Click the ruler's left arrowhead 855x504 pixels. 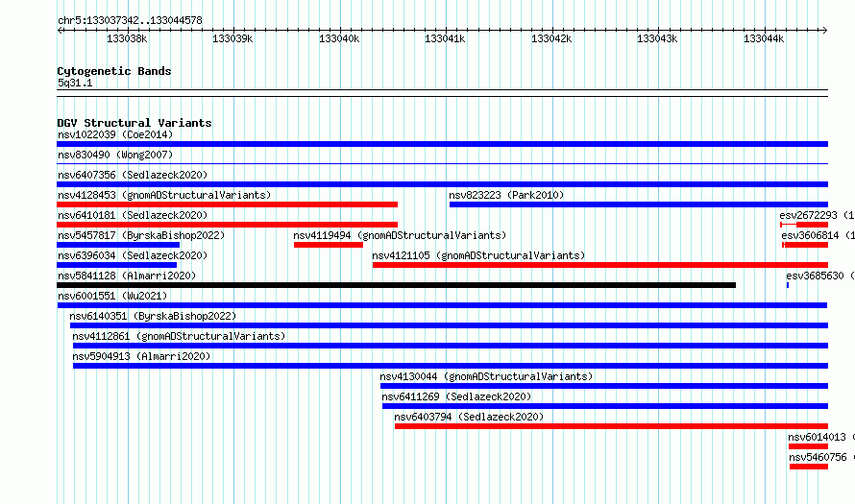60,31
